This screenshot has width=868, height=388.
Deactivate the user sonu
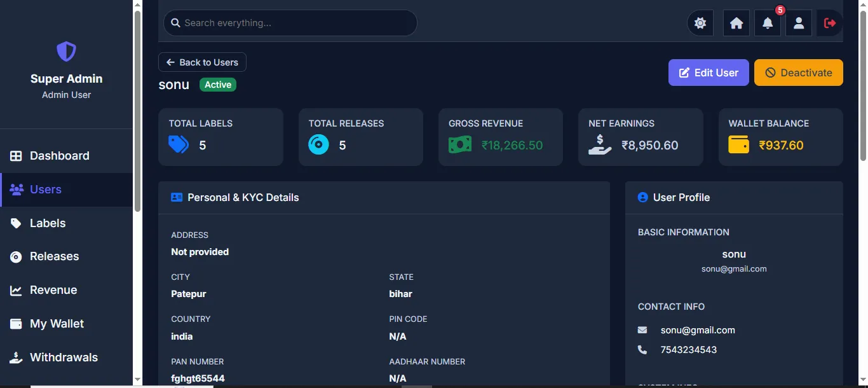point(799,73)
